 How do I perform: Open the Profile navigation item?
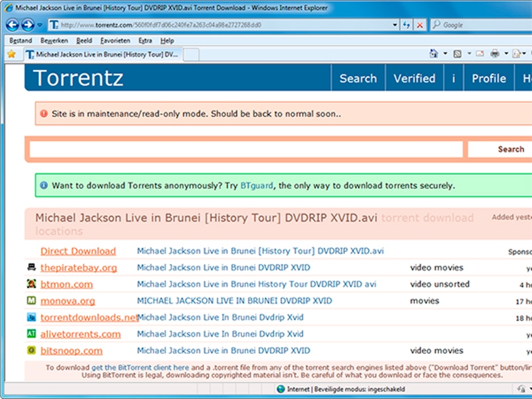coord(489,78)
